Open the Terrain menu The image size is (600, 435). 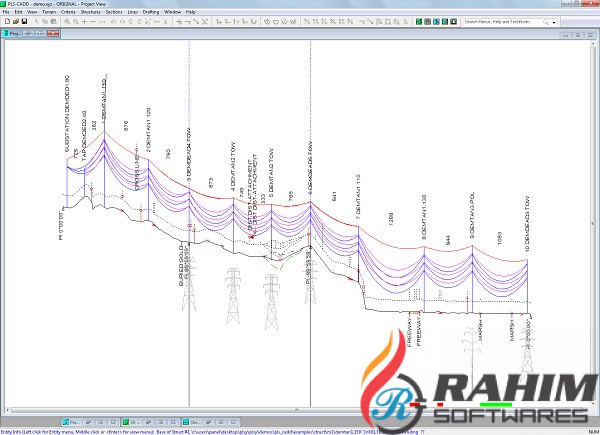(49, 12)
